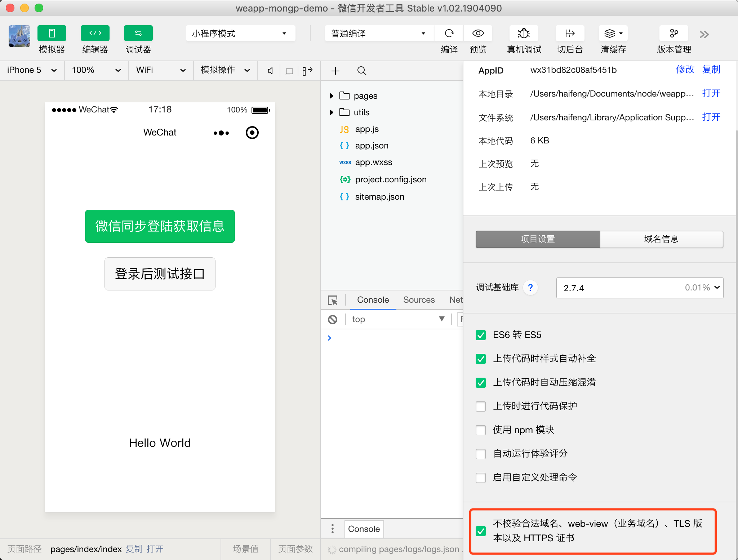Toggle the 不校验合法域名 checkbox
This screenshot has width=738, height=560.
(x=481, y=531)
